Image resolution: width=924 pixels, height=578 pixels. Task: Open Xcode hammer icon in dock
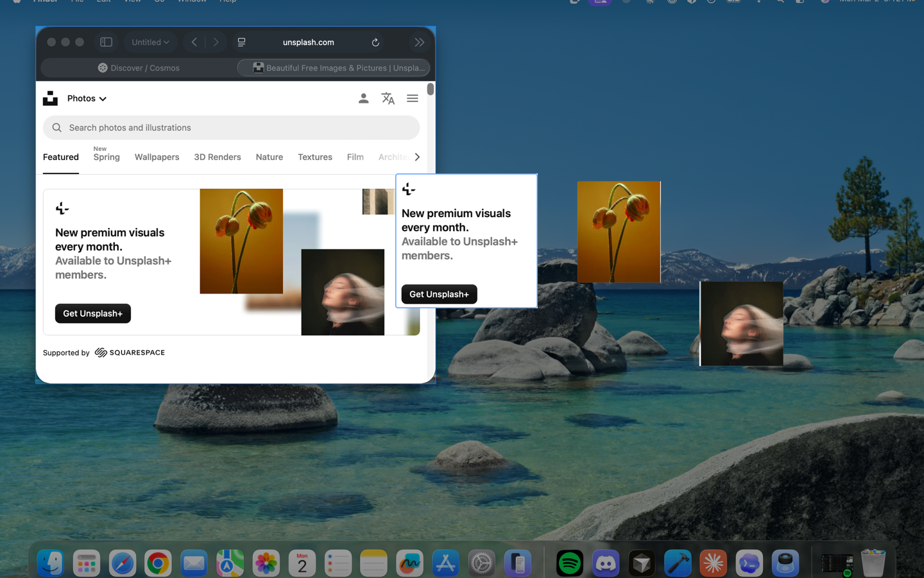point(678,563)
